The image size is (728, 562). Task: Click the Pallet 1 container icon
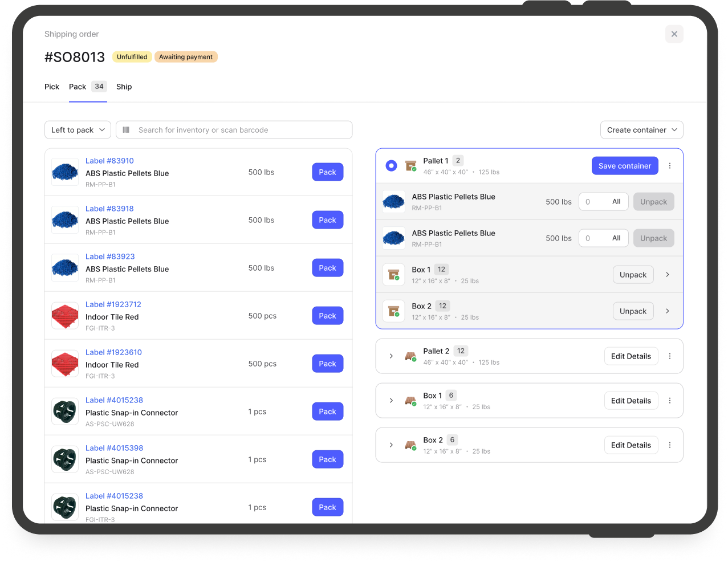tap(410, 166)
